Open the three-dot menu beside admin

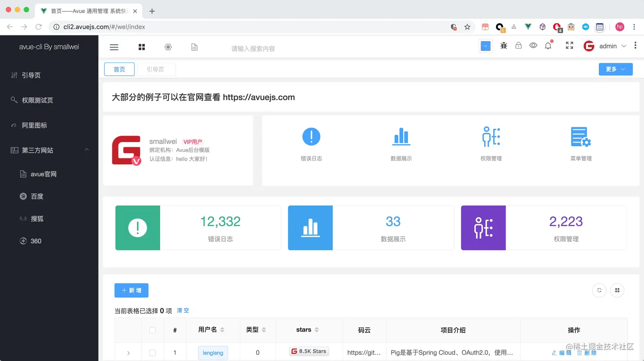click(635, 45)
